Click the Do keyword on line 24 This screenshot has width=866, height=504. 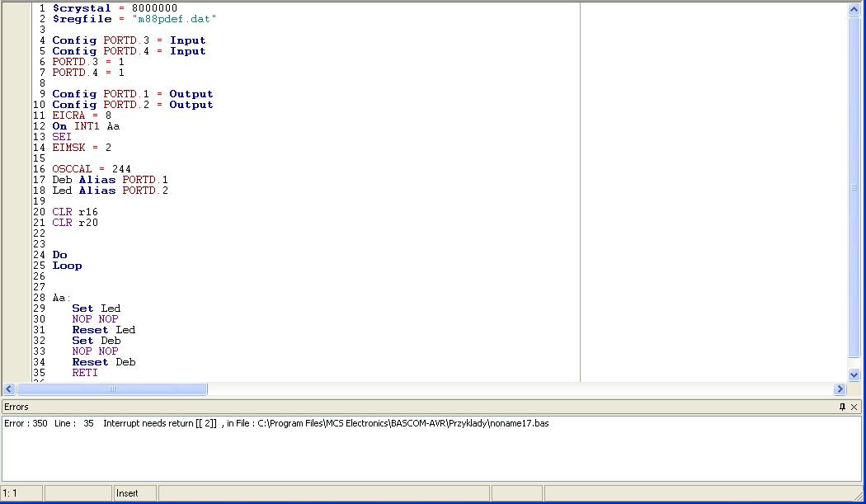[59, 255]
